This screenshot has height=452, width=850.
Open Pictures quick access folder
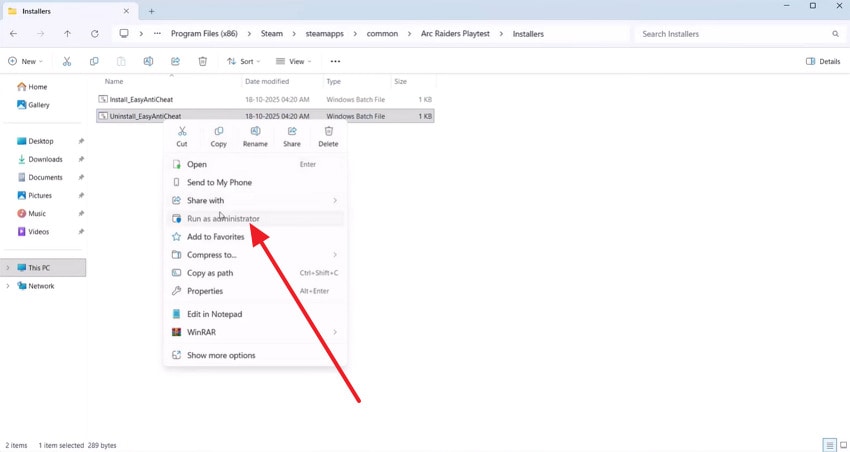coord(35,195)
